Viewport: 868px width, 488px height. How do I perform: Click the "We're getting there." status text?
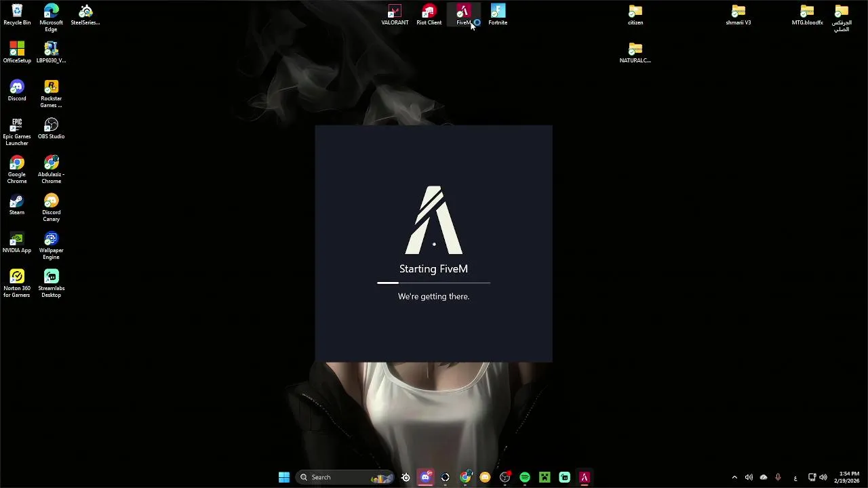434,296
